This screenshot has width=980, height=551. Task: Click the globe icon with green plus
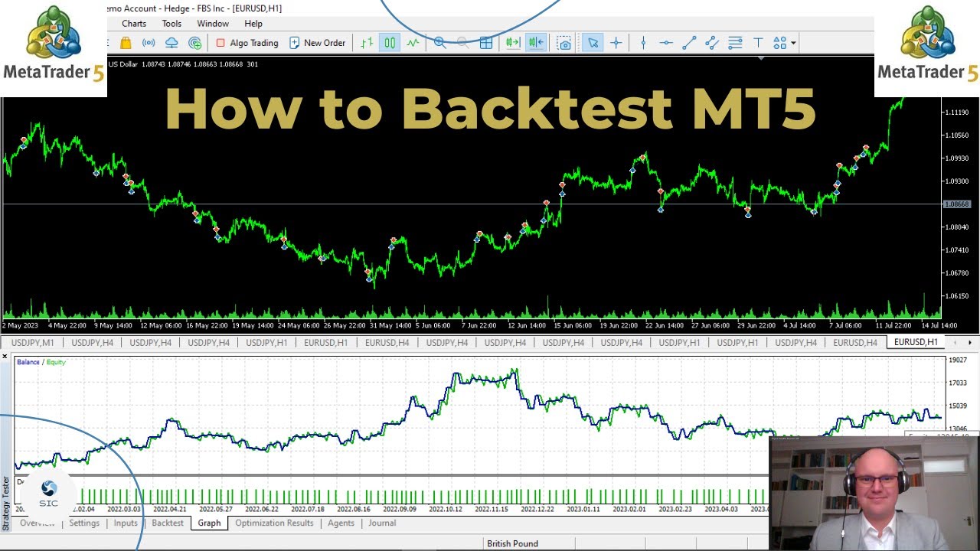[195, 43]
